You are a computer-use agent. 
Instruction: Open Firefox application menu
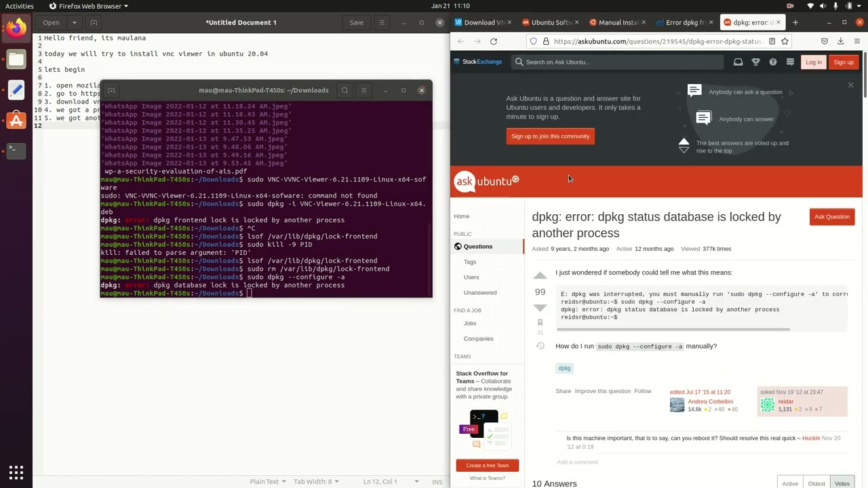(x=857, y=41)
